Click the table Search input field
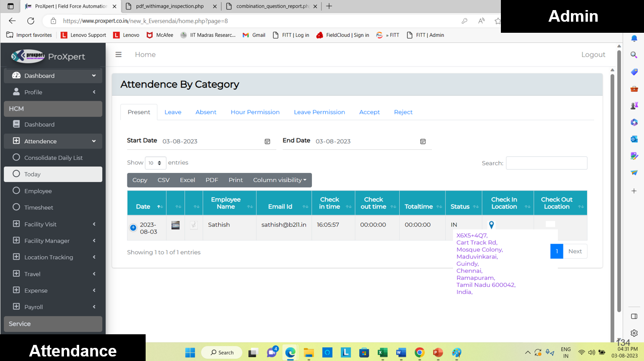 (x=546, y=163)
